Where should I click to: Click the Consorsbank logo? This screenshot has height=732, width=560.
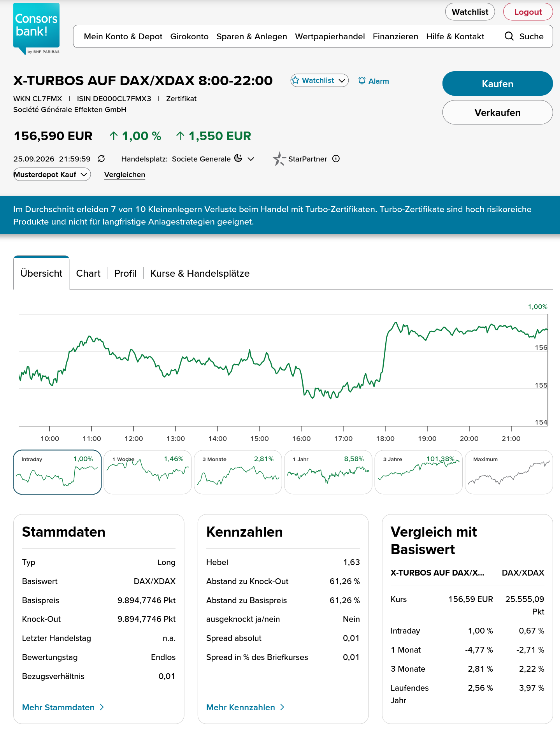[36, 28]
